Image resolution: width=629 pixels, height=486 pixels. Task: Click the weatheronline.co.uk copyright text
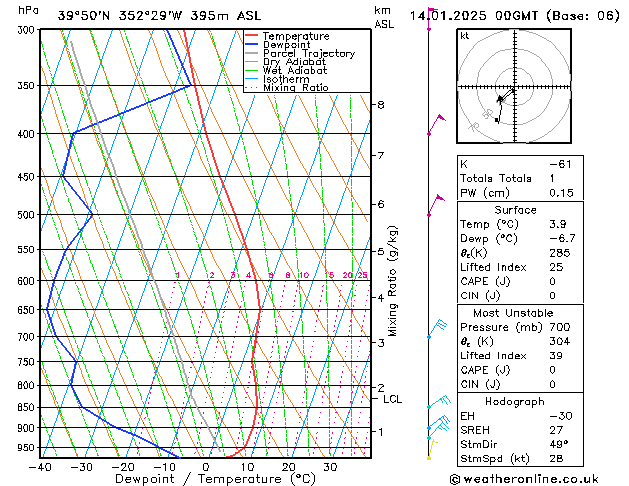tap(524, 479)
